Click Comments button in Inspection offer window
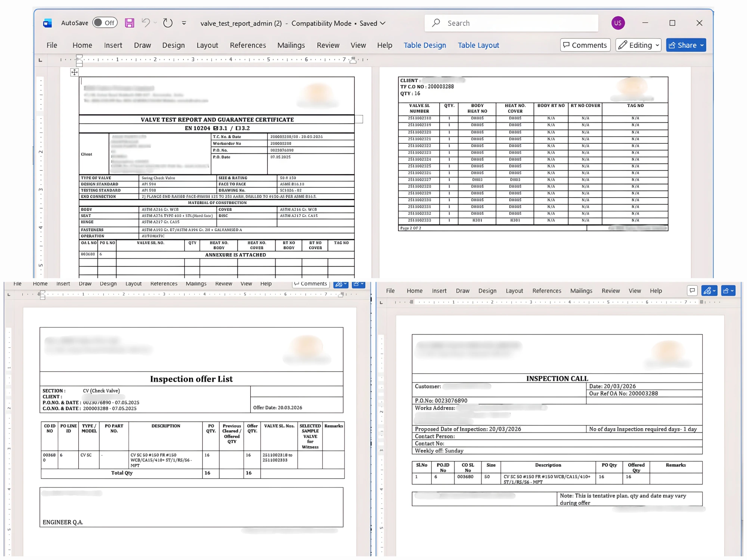Viewport: 747px width, 560px height. (x=311, y=284)
